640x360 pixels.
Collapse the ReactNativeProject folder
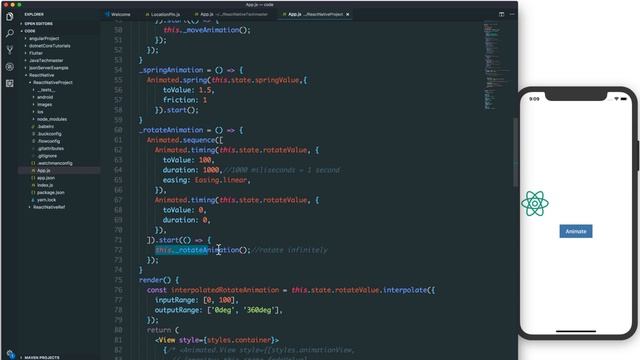[x=53, y=82]
